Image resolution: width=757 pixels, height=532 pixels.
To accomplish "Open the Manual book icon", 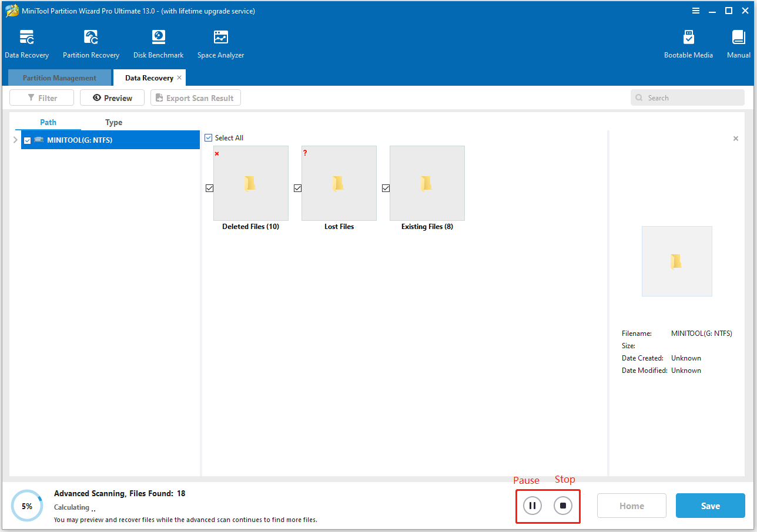I will [x=738, y=38].
